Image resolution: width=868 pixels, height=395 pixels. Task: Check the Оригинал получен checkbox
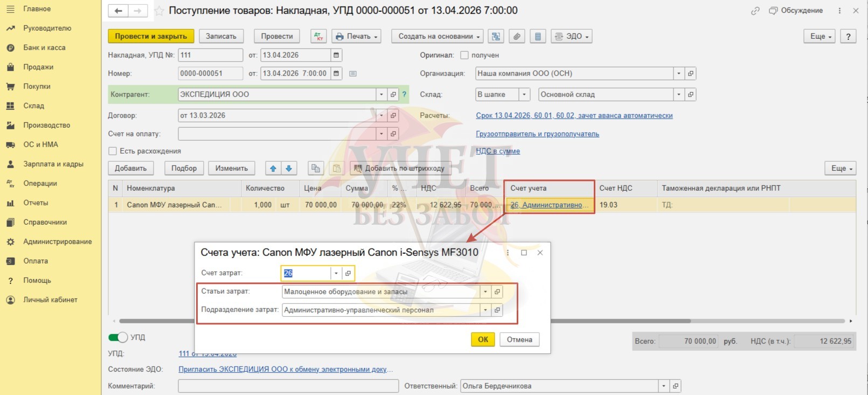[x=464, y=55]
